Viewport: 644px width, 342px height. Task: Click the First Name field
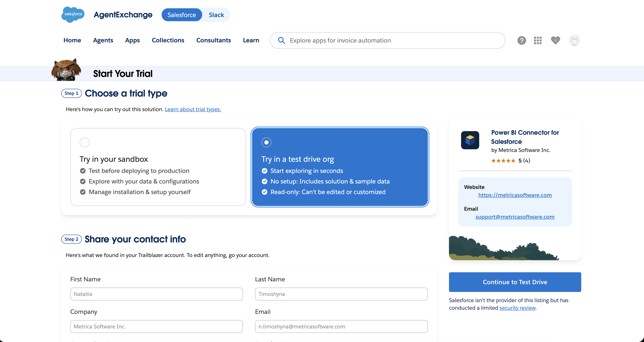pos(156,294)
